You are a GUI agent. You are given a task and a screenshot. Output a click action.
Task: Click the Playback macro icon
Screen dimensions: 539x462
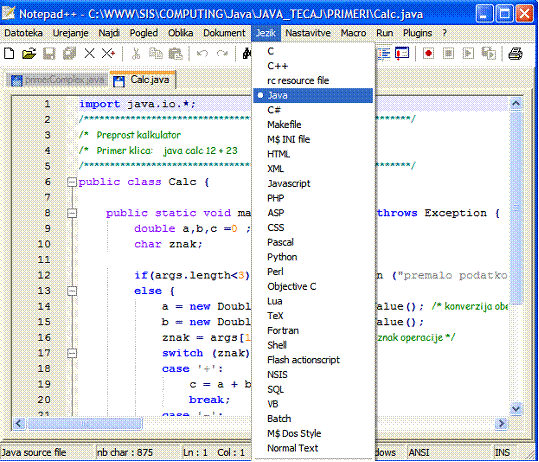click(x=468, y=54)
